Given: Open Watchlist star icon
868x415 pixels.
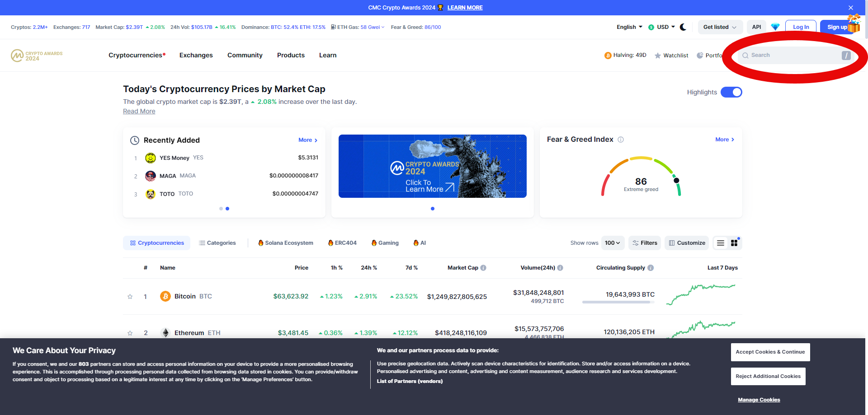Looking at the screenshot, I should coord(658,56).
